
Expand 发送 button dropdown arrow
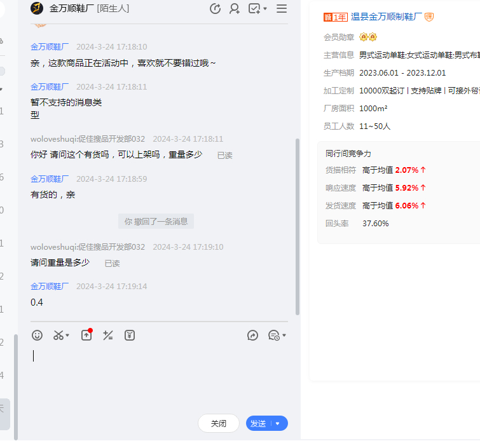(x=278, y=423)
